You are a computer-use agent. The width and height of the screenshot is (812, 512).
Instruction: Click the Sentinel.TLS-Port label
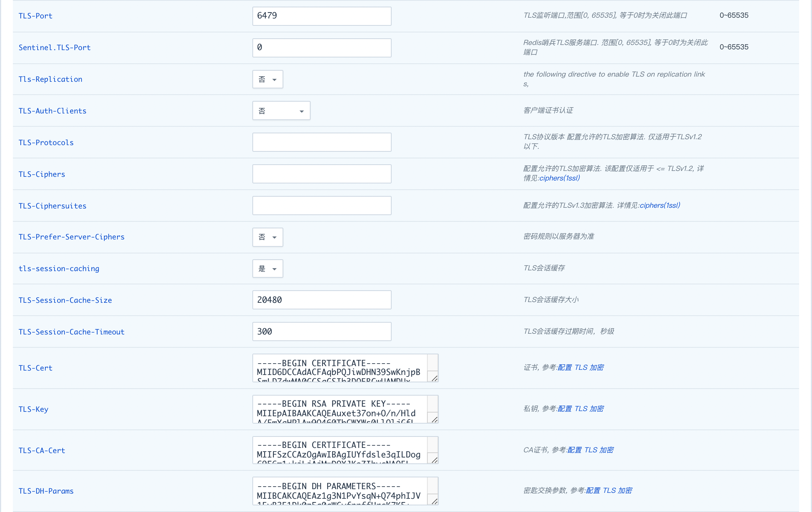tap(55, 48)
